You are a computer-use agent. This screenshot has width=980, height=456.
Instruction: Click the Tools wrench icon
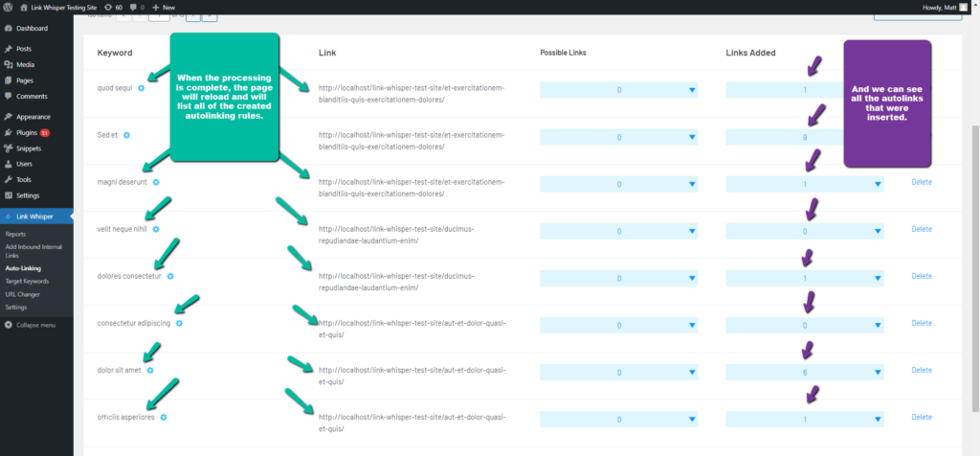click(x=8, y=179)
